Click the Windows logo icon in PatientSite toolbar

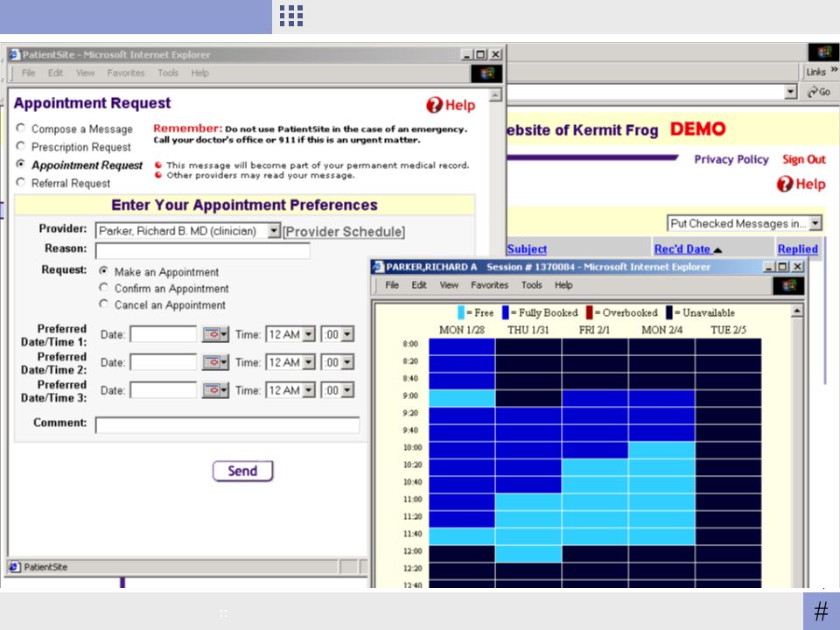tap(486, 73)
